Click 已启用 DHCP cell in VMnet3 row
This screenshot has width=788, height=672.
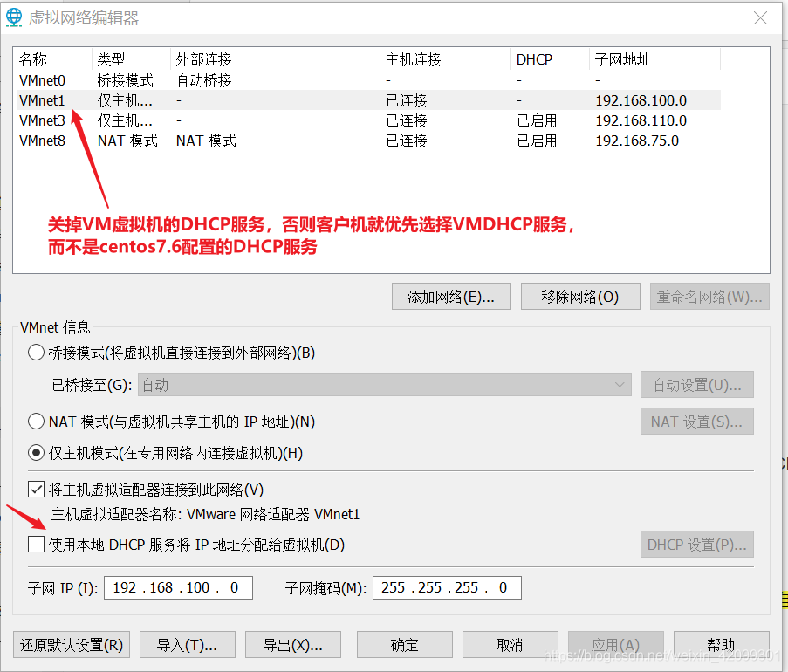[537, 120]
